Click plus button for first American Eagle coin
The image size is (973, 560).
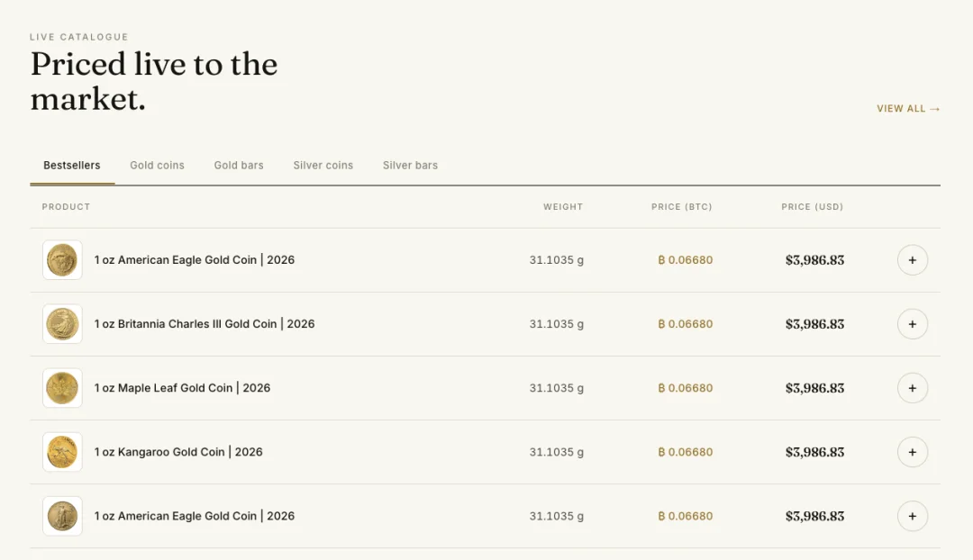pos(912,260)
